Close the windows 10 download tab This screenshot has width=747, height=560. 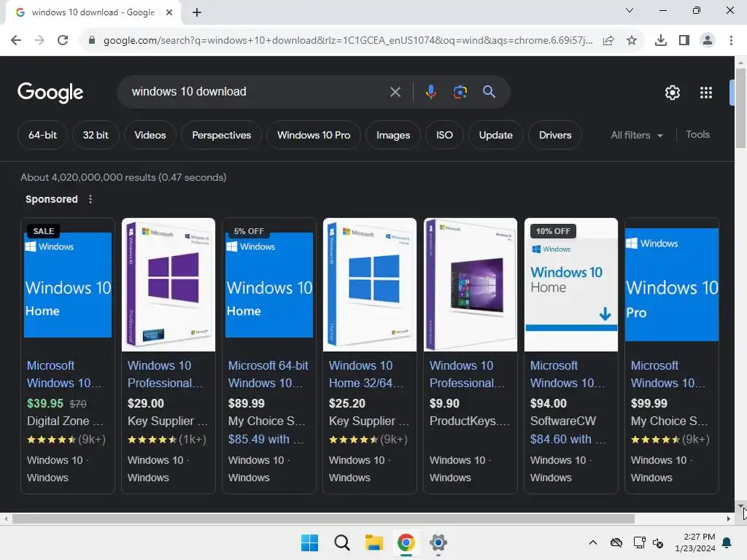(x=169, y=12)
